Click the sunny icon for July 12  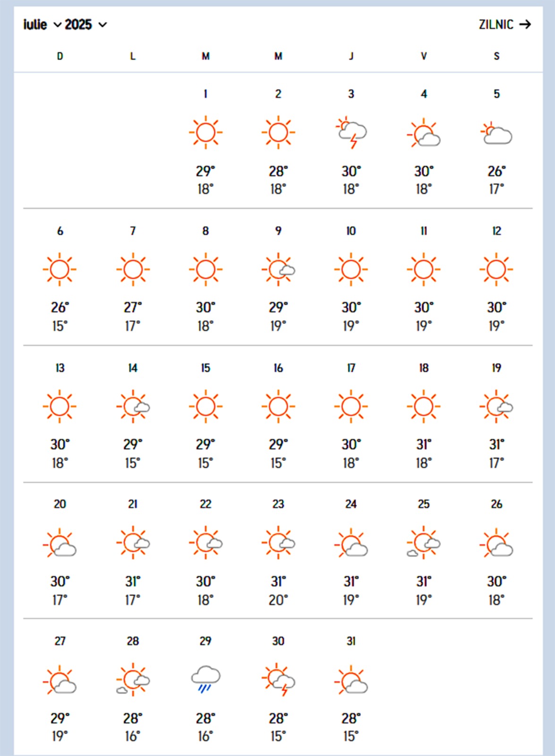tap(496, 269)
